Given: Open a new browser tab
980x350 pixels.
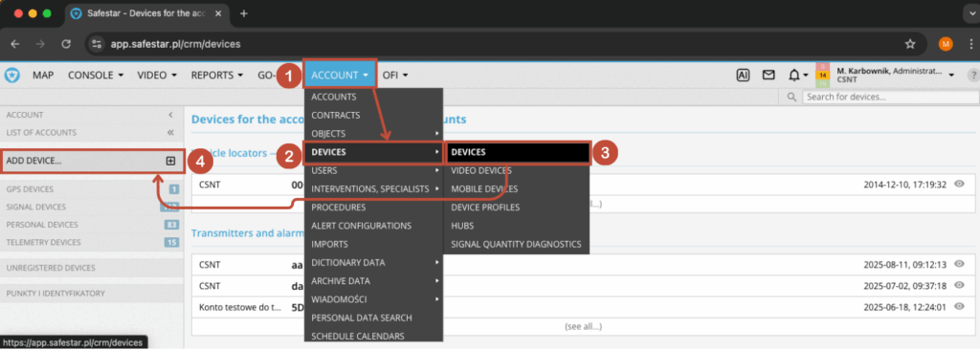Looking at the screenshot, I should (x=244, y=13).
